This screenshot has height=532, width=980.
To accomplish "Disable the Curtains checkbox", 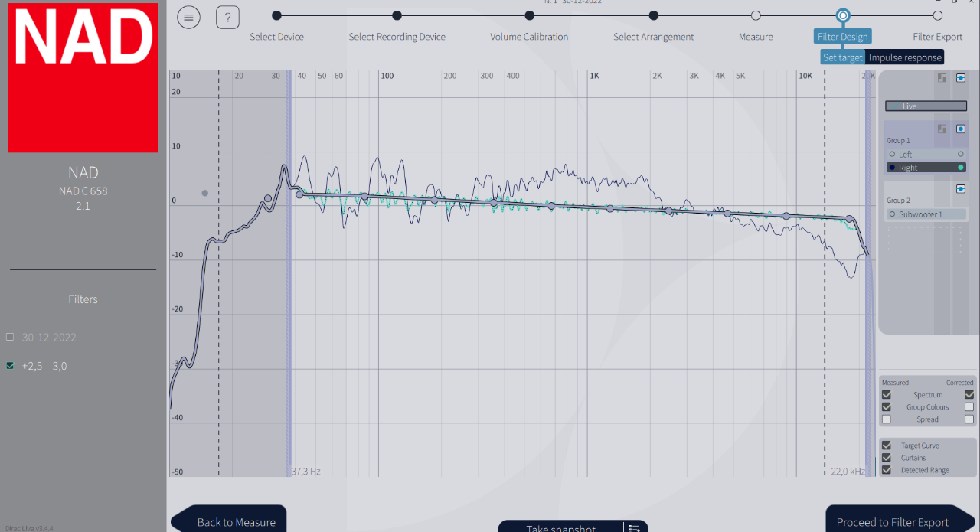I will point(887,457).
